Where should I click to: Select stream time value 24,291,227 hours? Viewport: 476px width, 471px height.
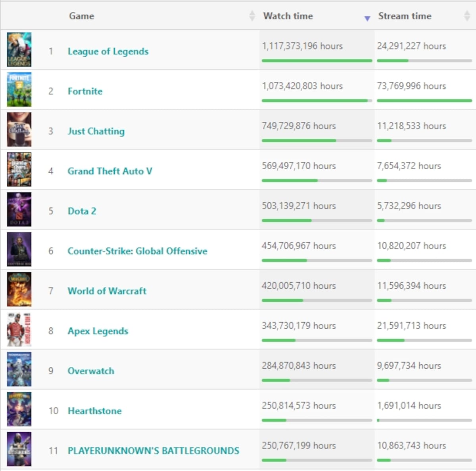(411, 46)
